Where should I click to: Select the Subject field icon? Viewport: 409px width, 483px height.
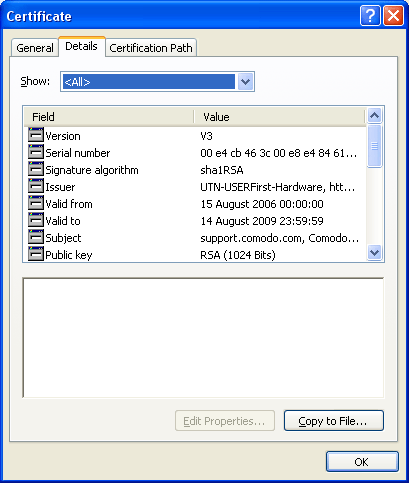click(x=36, y=237)
